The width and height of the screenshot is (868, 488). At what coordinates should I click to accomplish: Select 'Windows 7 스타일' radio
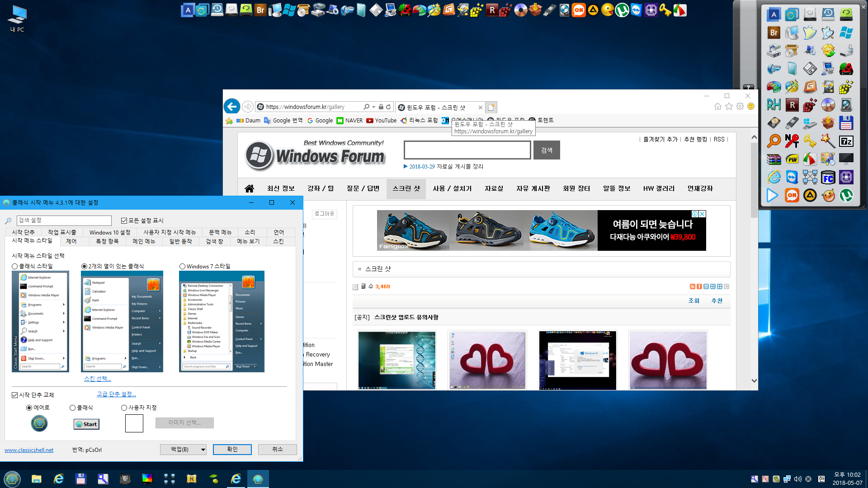[183, 267]
